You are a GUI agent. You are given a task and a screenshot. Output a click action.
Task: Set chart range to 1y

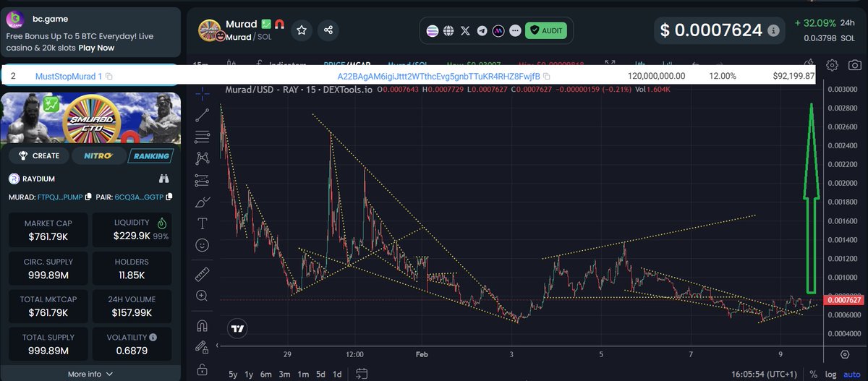pyautogui.click(x=249, y=374)
